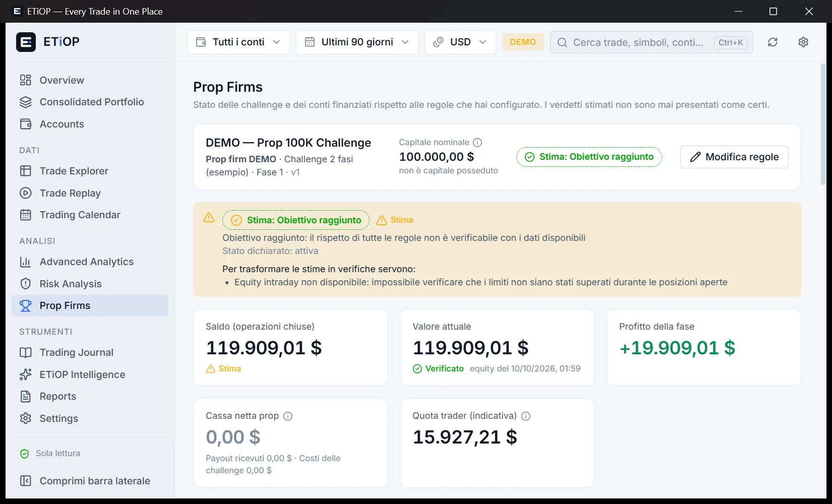Viewport: 832px width, 504px height.
Task: Select Trade Explorer in sidebar
Action: [x=90, y=171]
